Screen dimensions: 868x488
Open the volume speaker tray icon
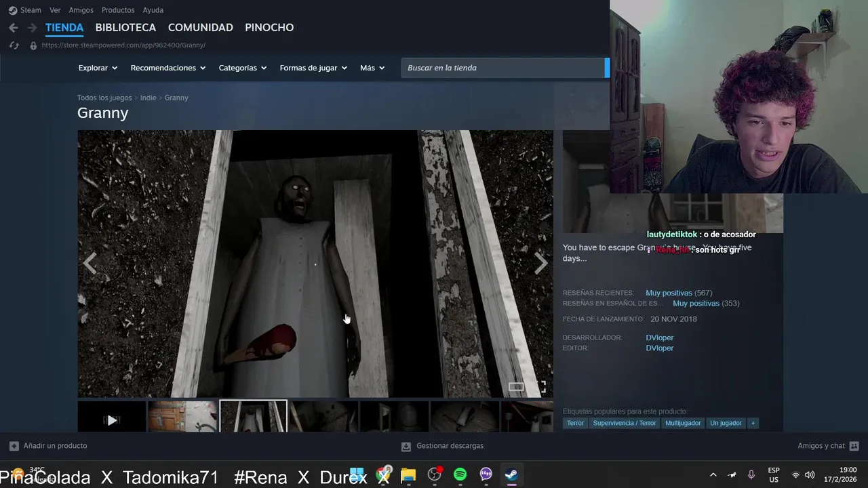coord(810,475)
